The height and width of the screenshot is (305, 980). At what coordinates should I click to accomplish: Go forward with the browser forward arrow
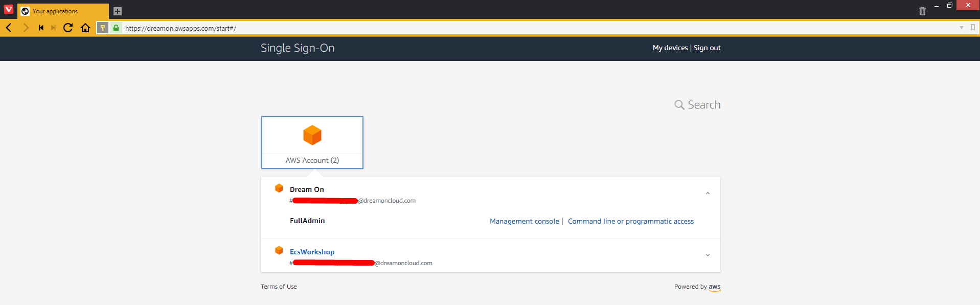pos(26,28)
